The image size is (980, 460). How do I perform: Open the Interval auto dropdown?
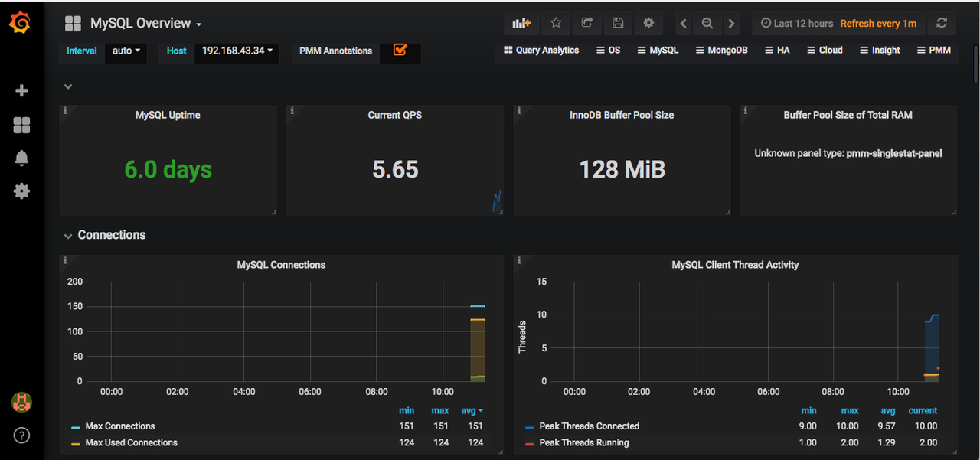point(126,51)
